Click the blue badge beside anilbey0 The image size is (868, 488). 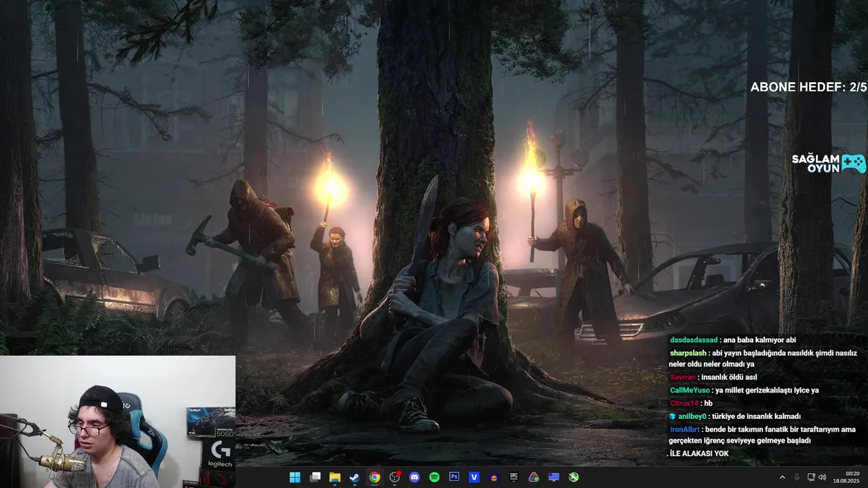pos(673,416)
